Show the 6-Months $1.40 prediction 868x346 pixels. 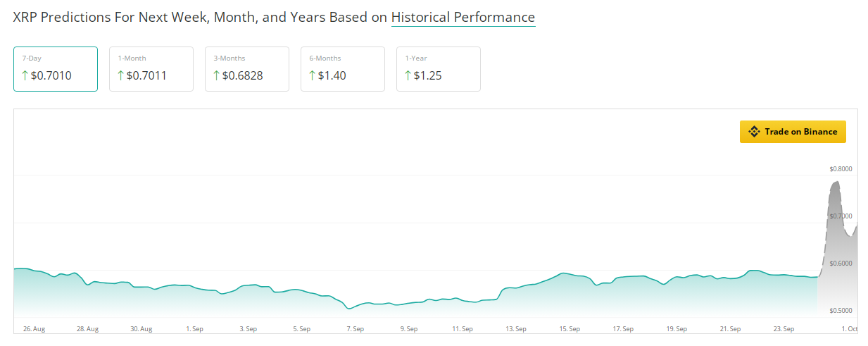[x=343, y=69]
